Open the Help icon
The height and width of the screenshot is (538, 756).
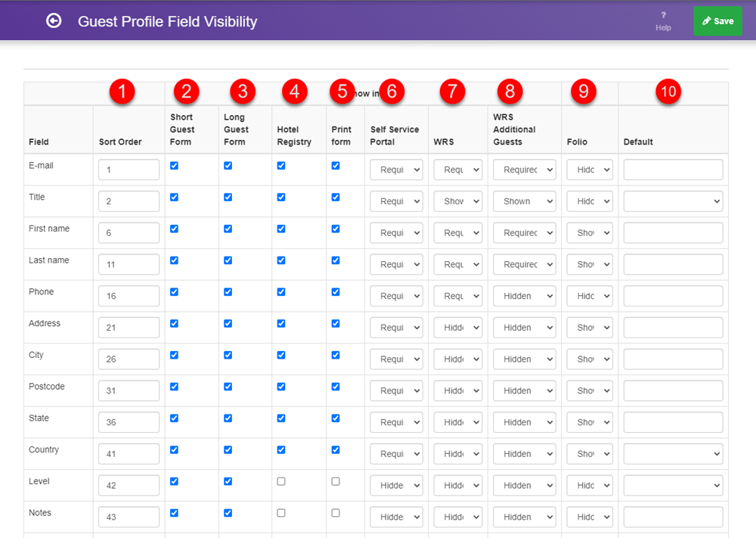pos(663,20)
